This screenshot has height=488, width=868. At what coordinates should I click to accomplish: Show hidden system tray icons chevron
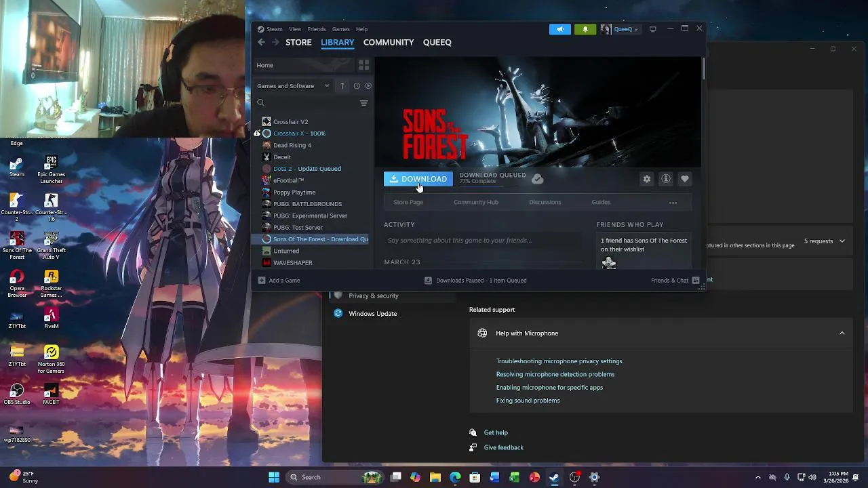[x=758, y=477]
